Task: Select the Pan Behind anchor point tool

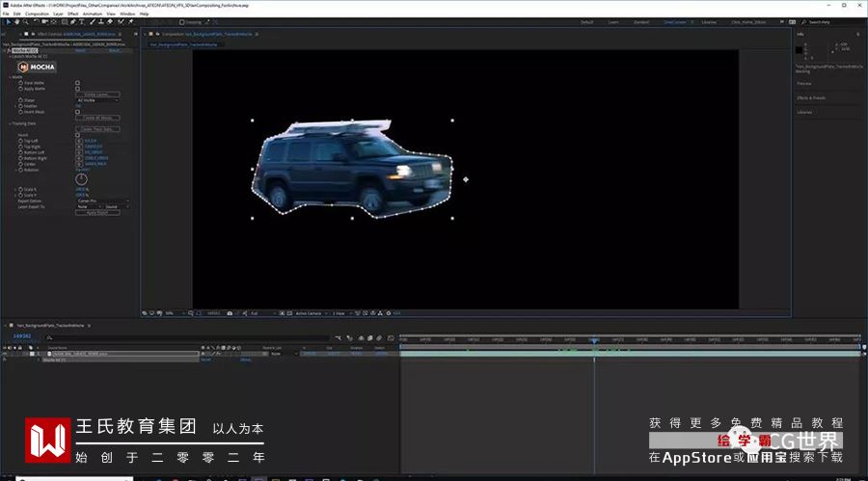Action: (x=54, y=21)
